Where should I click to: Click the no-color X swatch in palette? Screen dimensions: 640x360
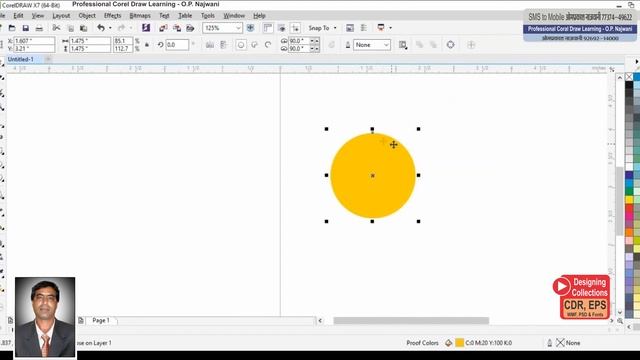629,77
